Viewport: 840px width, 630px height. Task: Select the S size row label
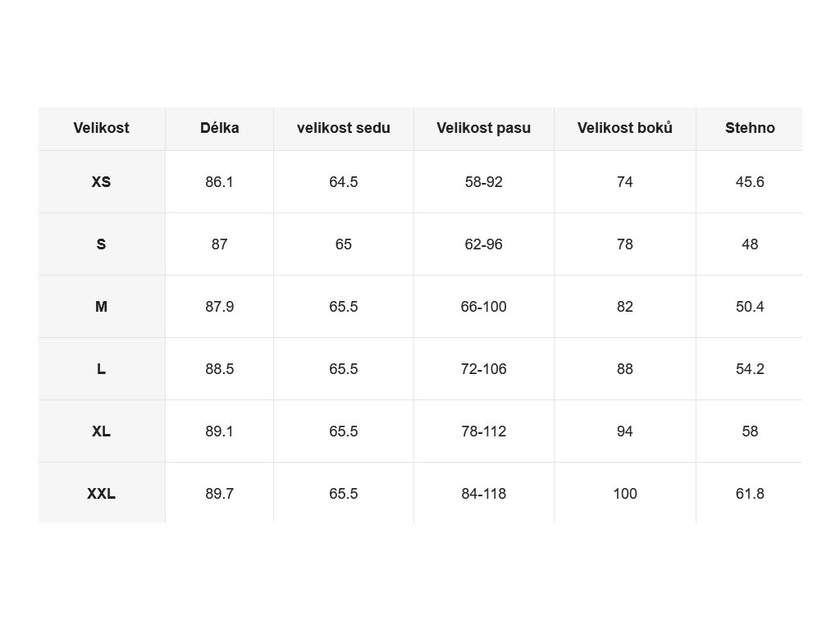(x=101, y=244)
